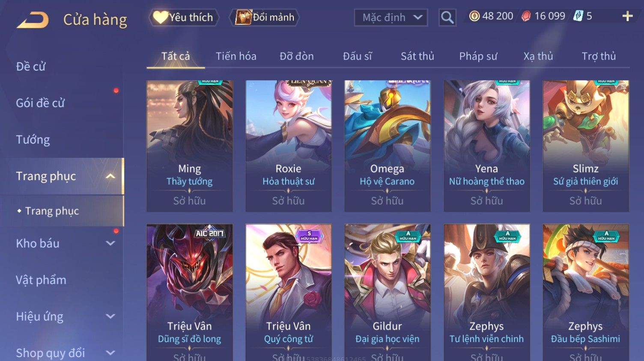Expand the Kho báu sidebar section

click(x=110, y=243)
